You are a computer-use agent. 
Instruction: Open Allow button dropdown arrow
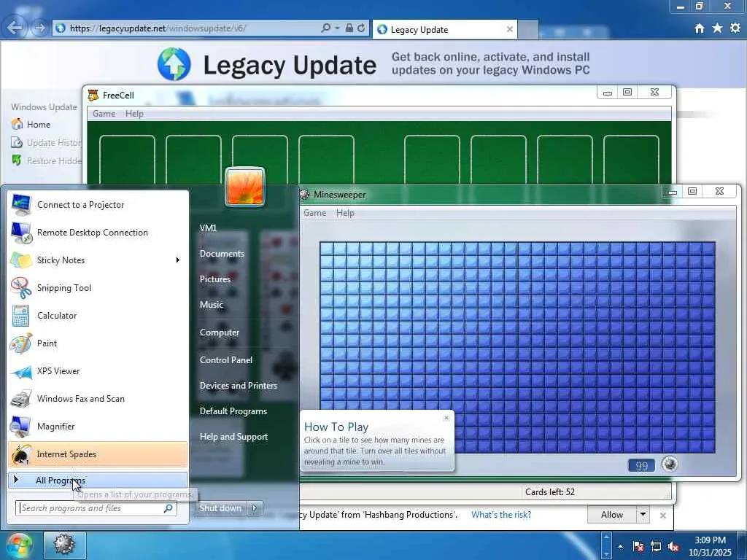[x=643, y=515]
